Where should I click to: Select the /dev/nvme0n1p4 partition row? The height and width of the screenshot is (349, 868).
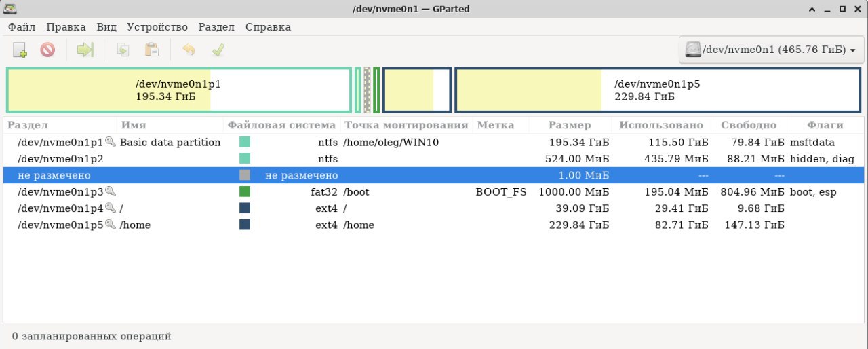434,208
